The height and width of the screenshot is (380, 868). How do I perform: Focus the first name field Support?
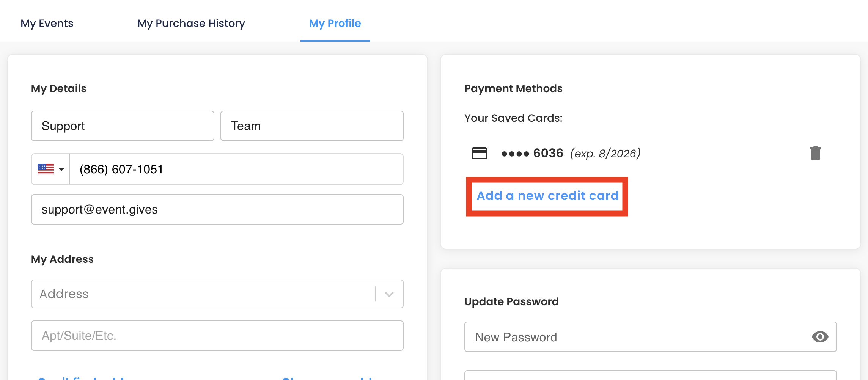point(123,126)
